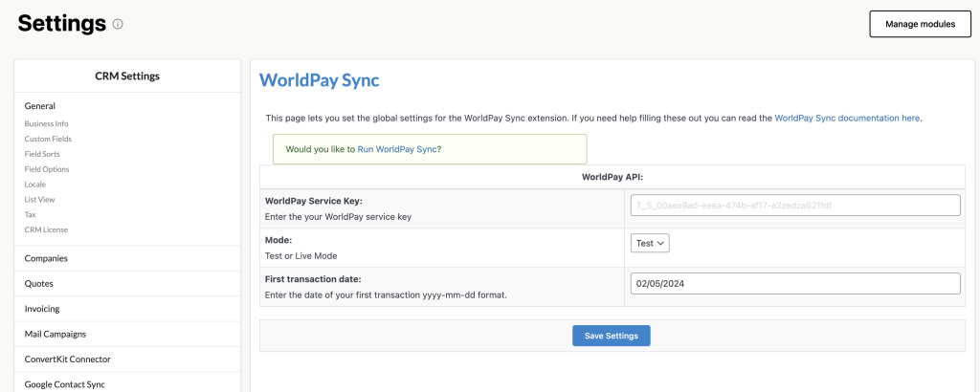Viewport: 980px width, 392px height.
Task: Click the CRM Settings sidebar header
Action: coord(127,76)
